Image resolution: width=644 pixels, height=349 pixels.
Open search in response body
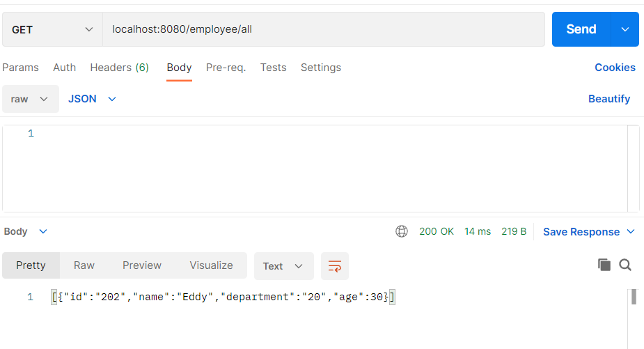click(625, 265)
